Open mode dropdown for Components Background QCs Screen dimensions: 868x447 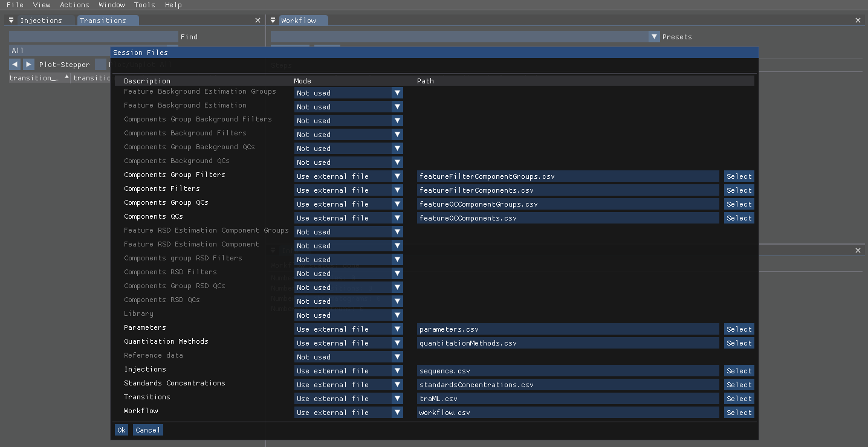[348, 162]
